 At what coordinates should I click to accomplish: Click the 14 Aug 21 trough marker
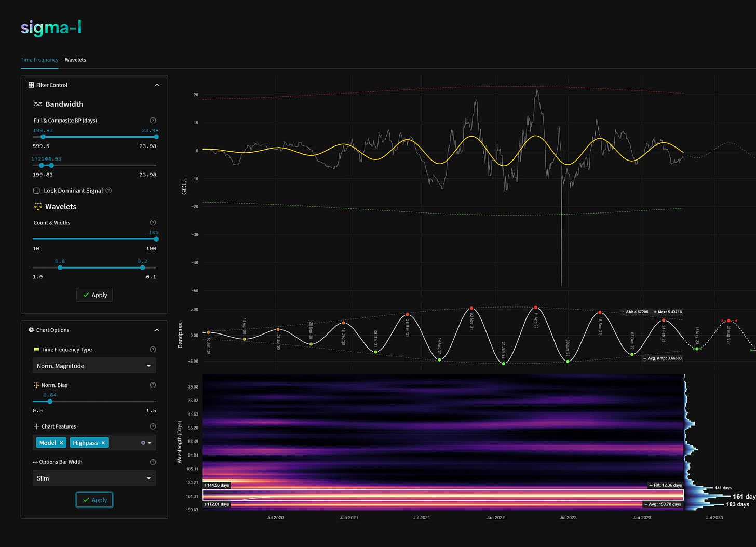coord(439,359)
